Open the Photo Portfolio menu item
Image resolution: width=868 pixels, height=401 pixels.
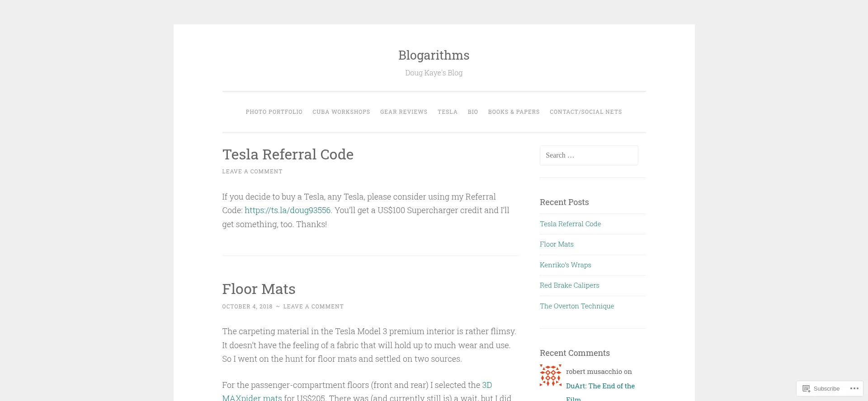(274, 112)
